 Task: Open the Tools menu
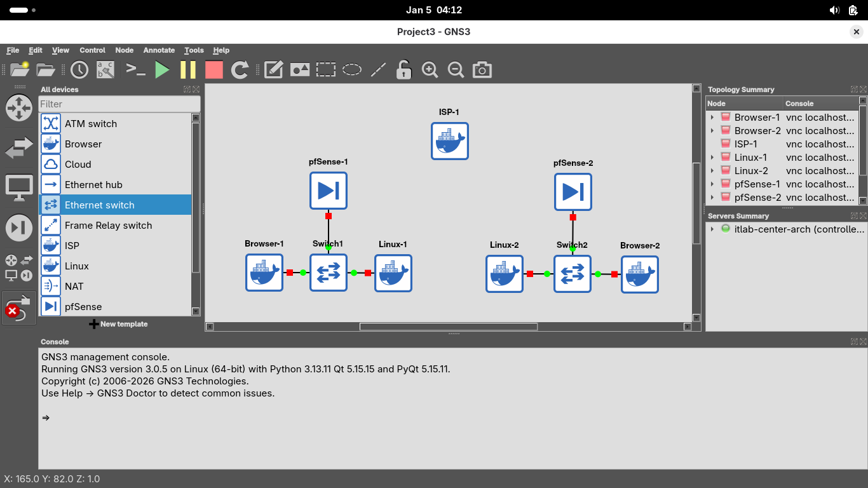point(194,50)
